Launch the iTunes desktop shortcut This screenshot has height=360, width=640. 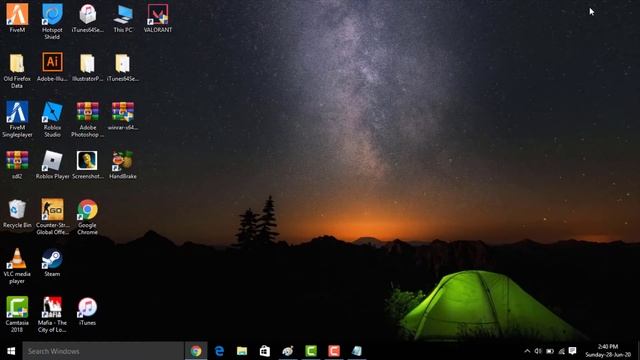(87, 311)
